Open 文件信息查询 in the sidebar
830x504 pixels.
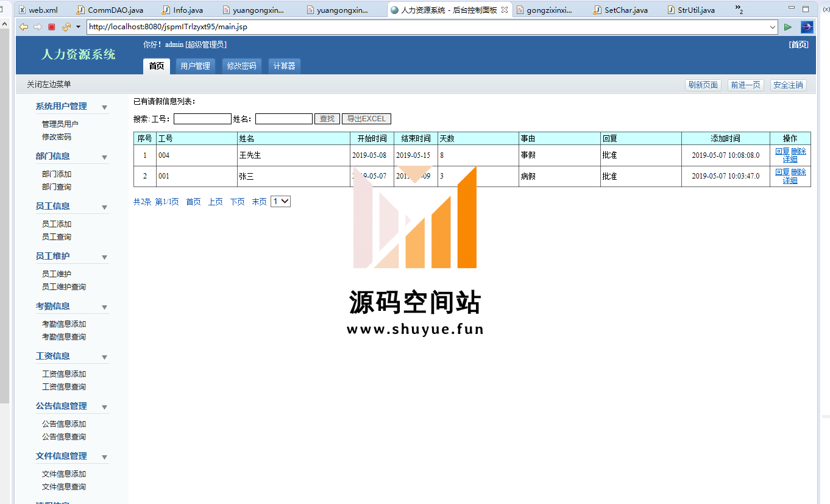(x=64, y=487)
